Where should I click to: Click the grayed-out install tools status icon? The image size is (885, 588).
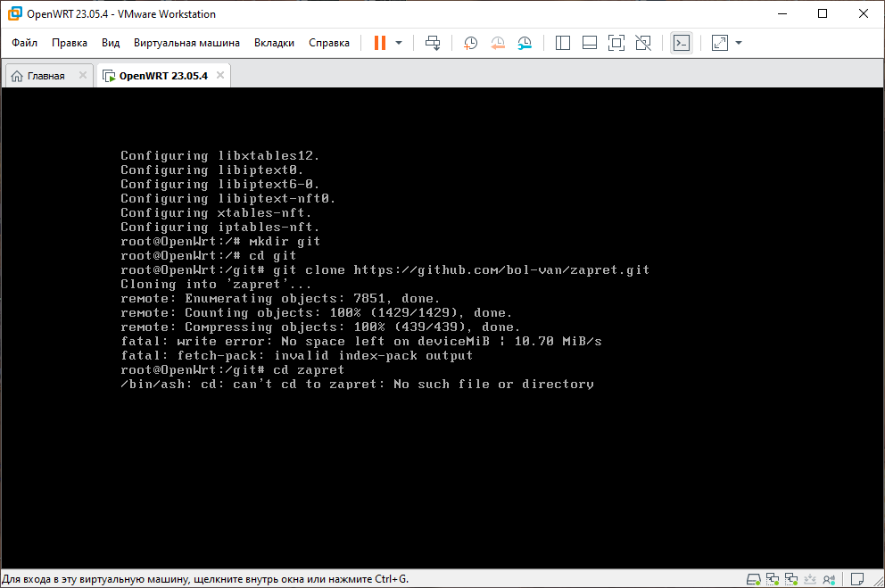[x=810, y=579]
